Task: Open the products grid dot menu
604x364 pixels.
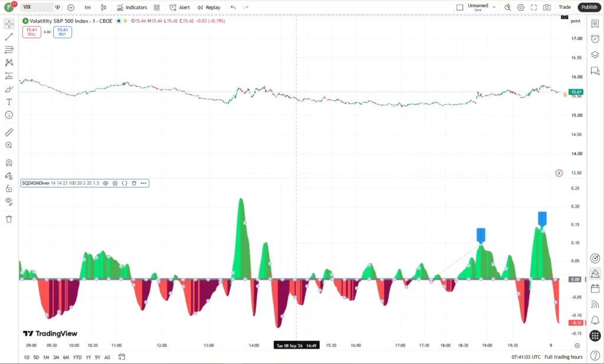Action: (x=595, y=336)
